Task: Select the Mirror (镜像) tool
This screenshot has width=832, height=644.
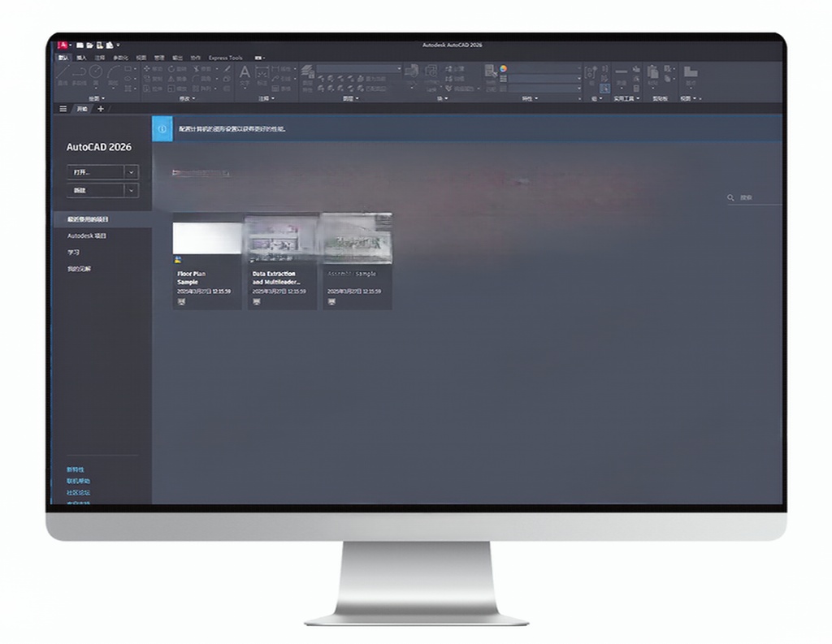Action: [177, 79]
